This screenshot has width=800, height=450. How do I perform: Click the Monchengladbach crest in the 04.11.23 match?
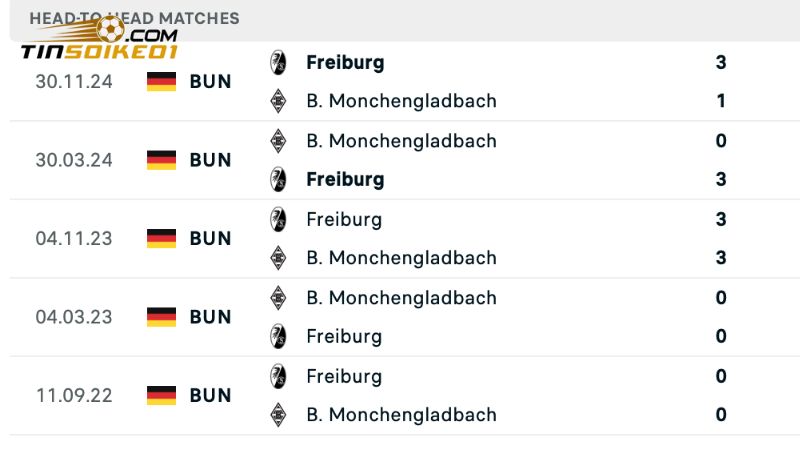(279, 258)
